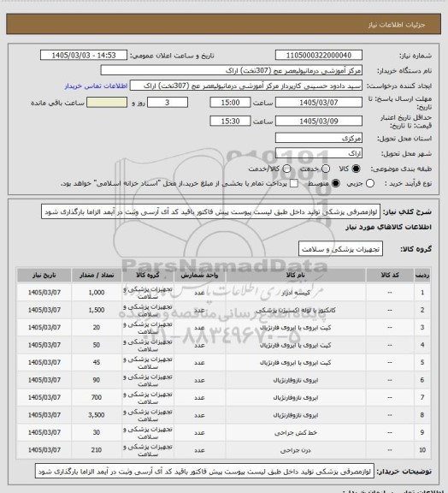The image size is (448, 493).
Task: Click the announcement date field 1405/03/03 - 14:53
Action: pos(84,56)
